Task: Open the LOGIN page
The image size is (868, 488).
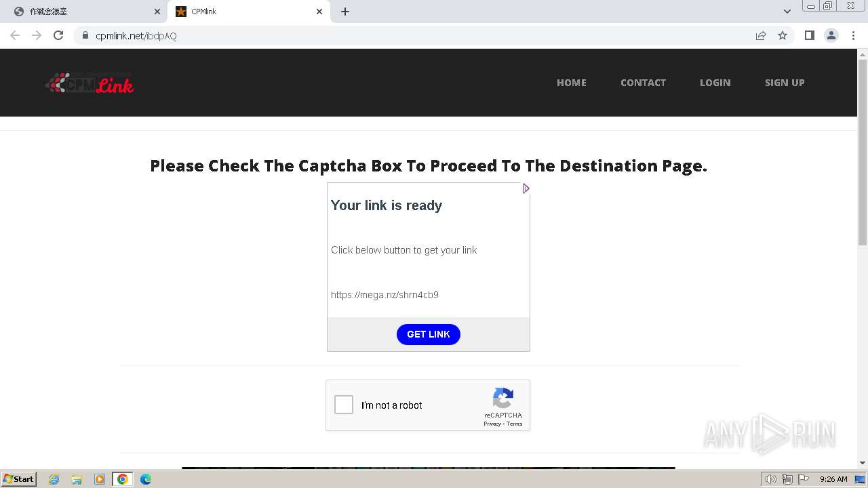Action: [715, 83]
